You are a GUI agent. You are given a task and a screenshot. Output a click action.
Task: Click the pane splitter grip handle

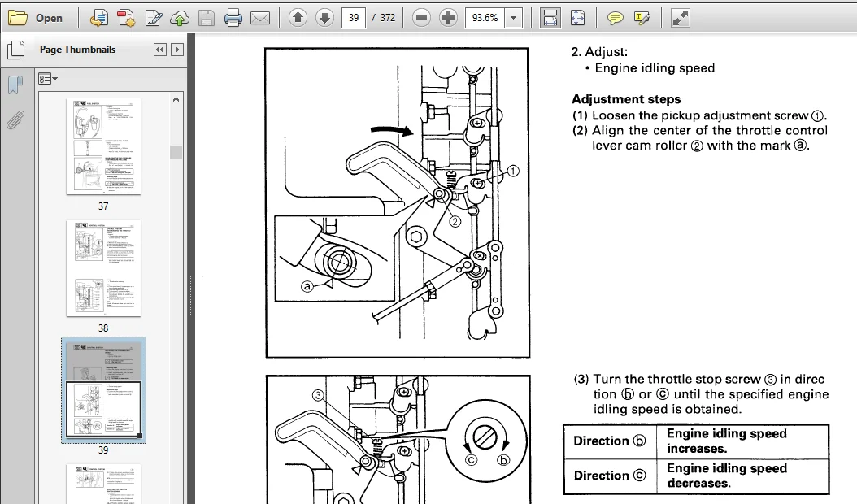coord(190,295)
